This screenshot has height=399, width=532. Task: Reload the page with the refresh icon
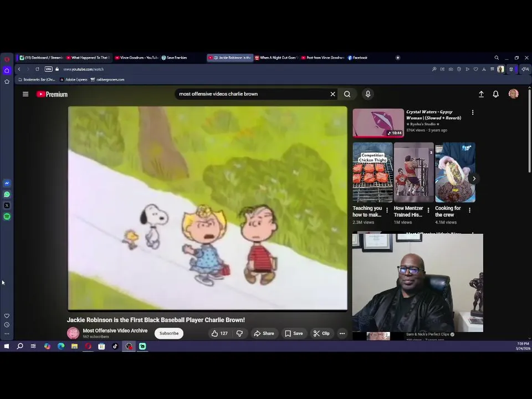click(x=37, y=69)
